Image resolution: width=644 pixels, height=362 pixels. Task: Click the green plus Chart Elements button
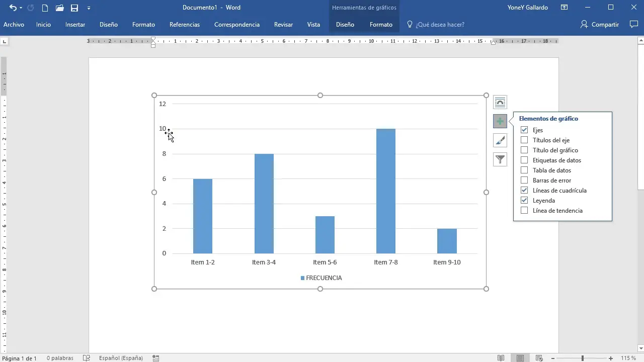tap(500, 122)
